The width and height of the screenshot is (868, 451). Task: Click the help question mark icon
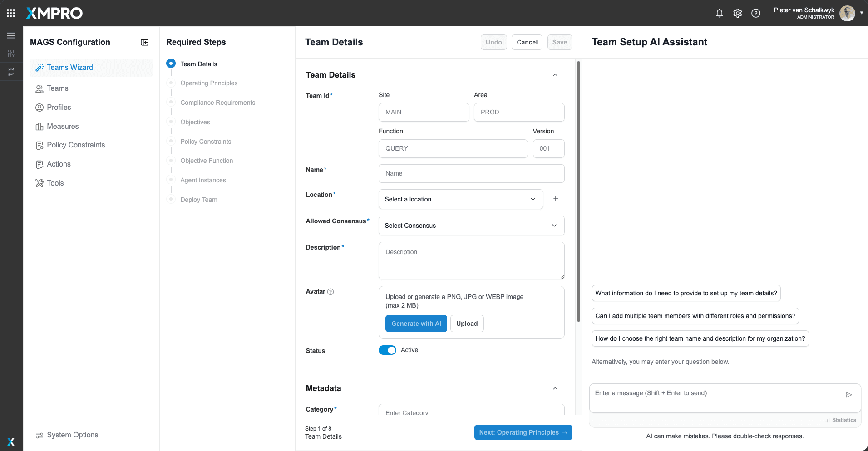pos(756,13)
